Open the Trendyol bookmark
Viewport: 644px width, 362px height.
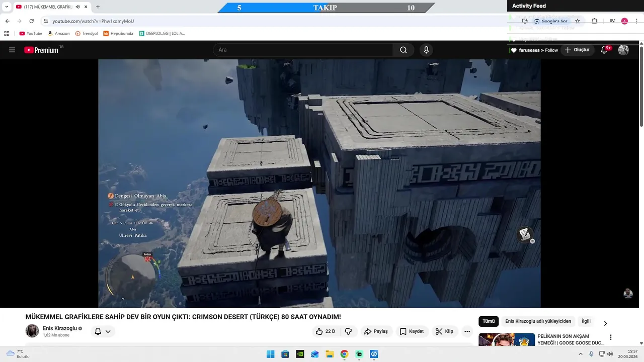coord(87,34)
